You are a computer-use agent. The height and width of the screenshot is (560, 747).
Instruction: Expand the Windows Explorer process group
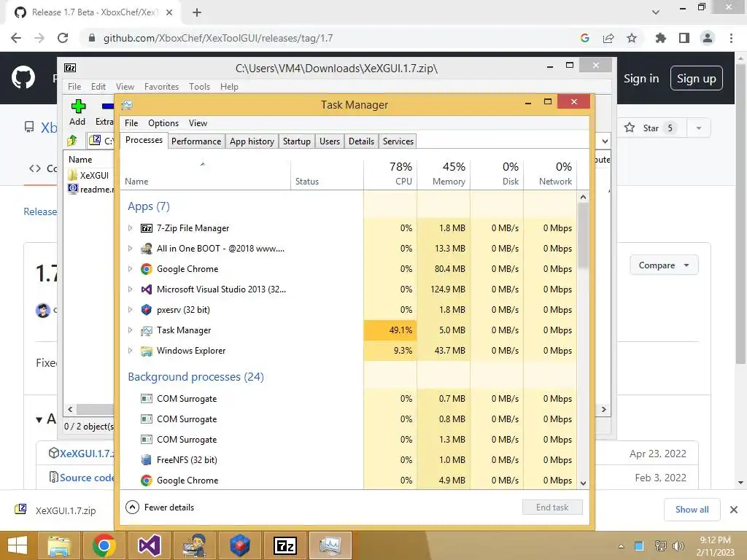click(130, 351)
